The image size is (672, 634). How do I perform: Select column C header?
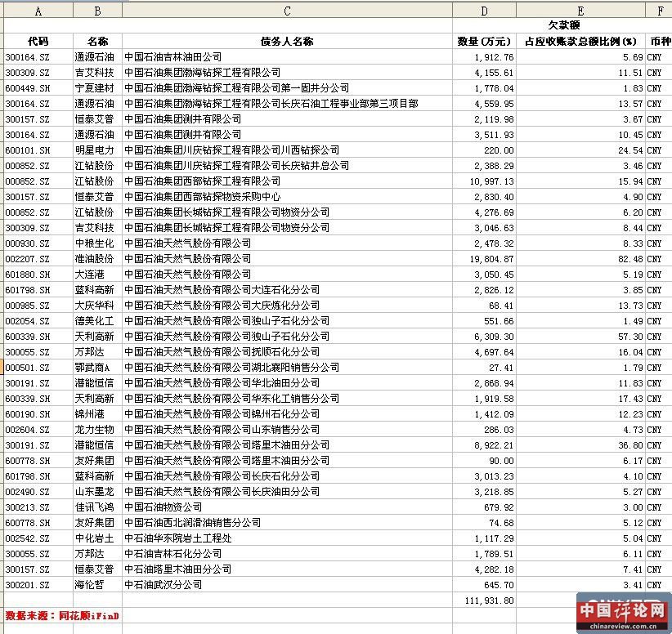[287, 11]
